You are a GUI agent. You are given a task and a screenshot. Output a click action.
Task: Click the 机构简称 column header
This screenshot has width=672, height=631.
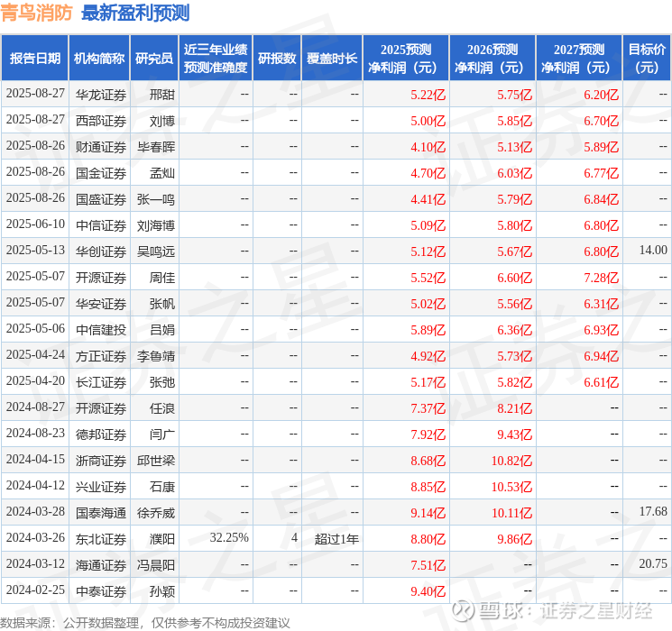point(99,59)
